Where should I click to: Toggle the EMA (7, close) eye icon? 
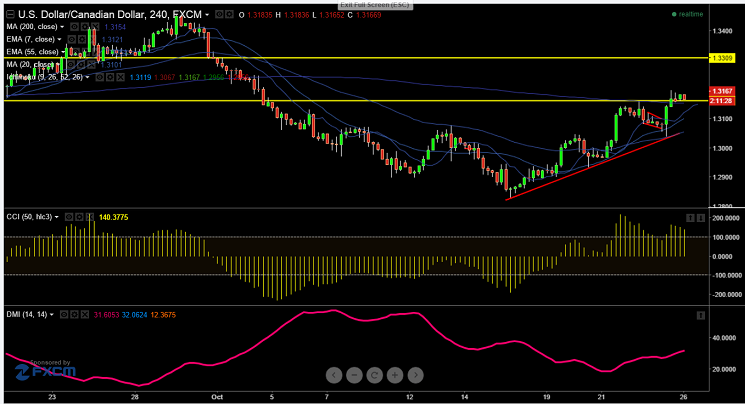72,39
